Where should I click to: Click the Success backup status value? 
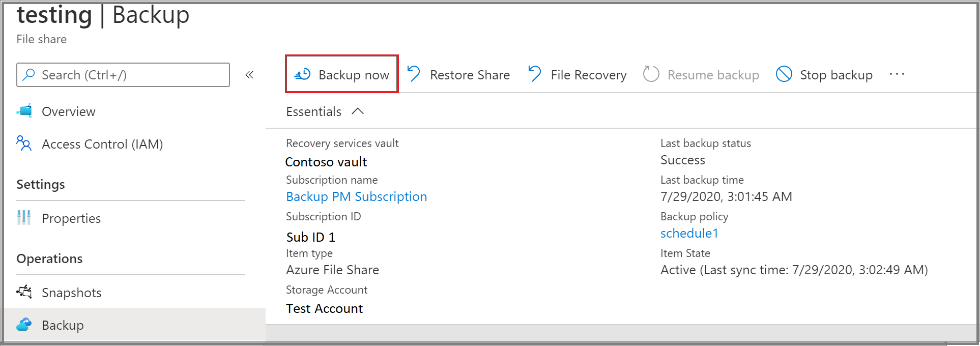point(682,160)
